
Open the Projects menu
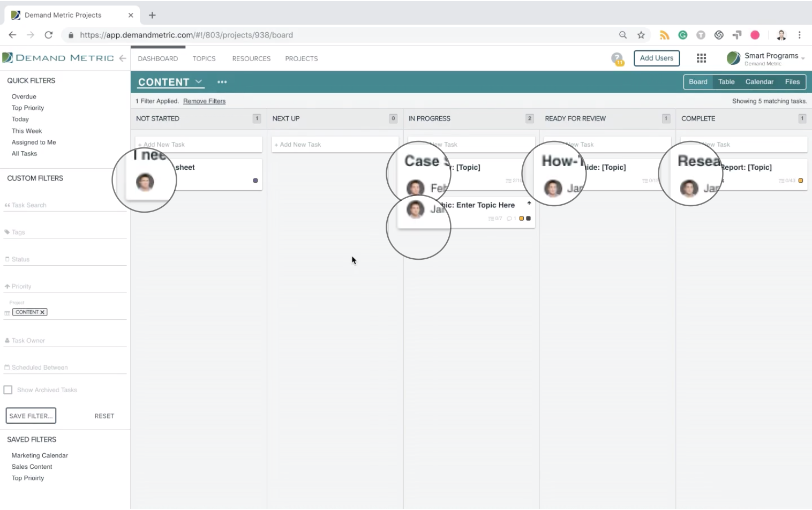[x=302, y=58]
